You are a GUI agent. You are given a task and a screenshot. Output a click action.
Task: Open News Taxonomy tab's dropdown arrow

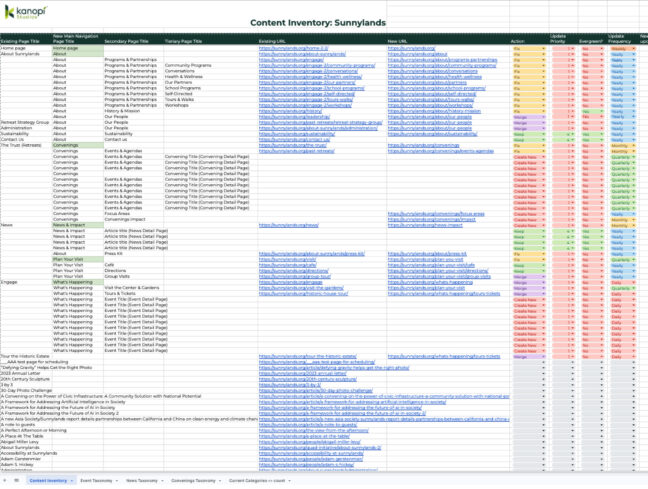click(x=162, y=481)
